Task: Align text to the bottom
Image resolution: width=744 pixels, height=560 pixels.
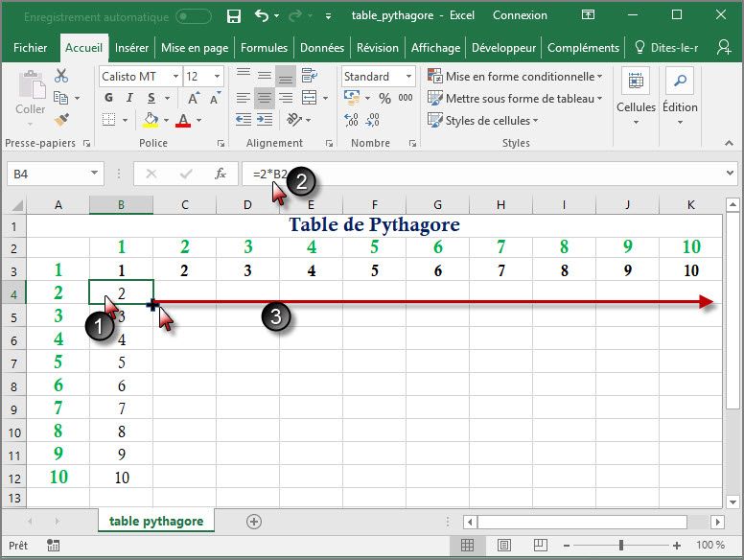Action: tap(286, 76)
